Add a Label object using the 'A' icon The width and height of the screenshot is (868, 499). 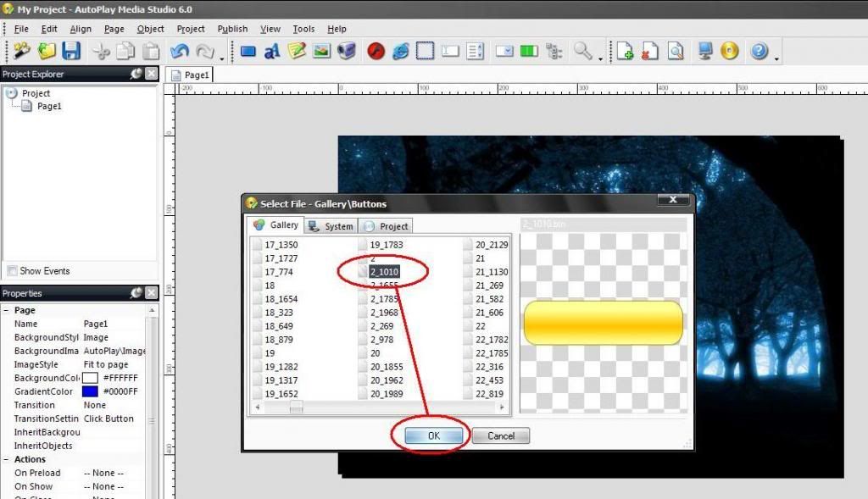click(272, 52)
